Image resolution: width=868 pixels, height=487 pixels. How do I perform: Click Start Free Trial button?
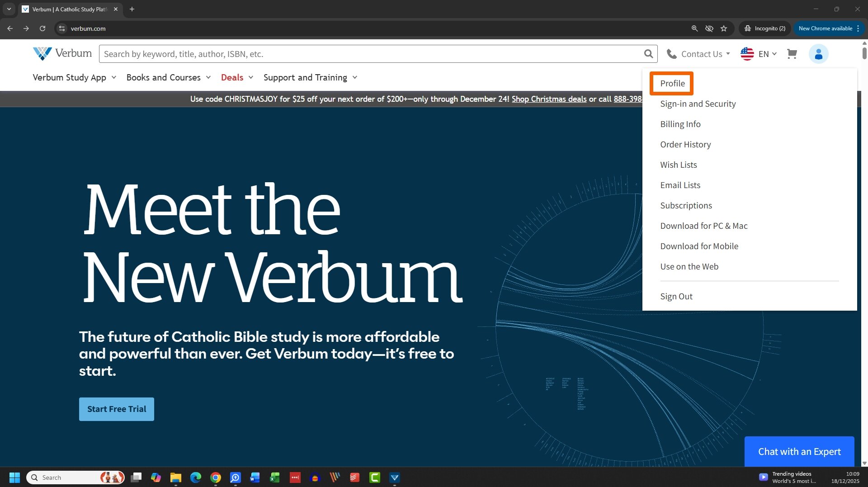click(x=117, y=409)
